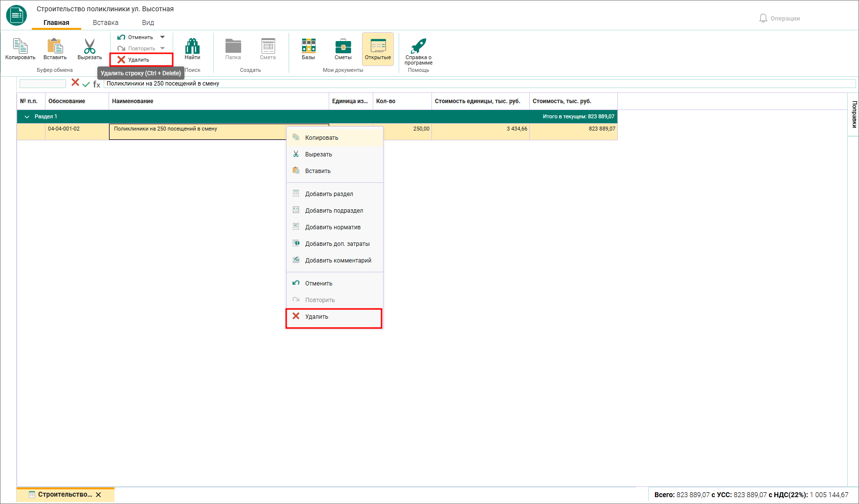Click Удалить in the ribbon
Viewport: 859px width, 504px height.
141,60
